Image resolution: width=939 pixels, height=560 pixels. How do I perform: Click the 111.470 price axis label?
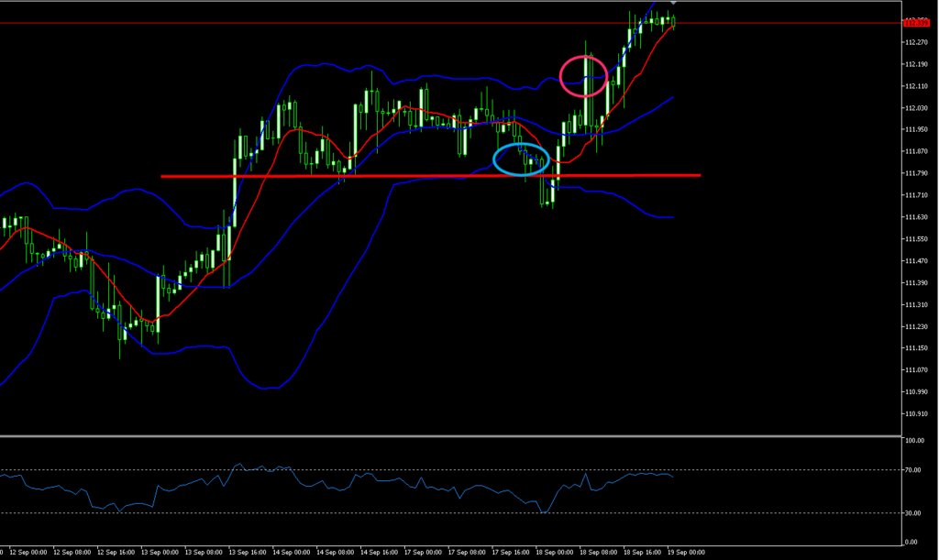pos(917,261)
